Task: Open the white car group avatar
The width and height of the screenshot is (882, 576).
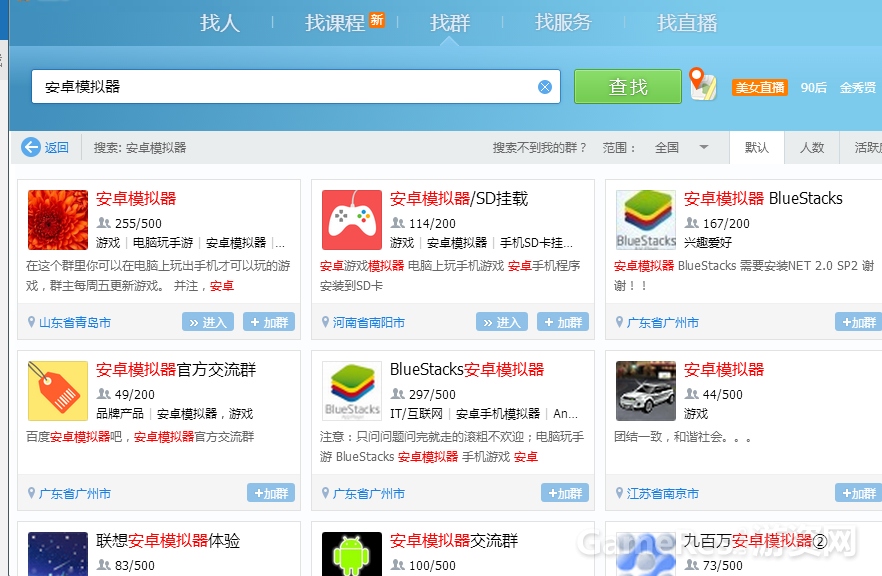Action: [x=646, y=391]
